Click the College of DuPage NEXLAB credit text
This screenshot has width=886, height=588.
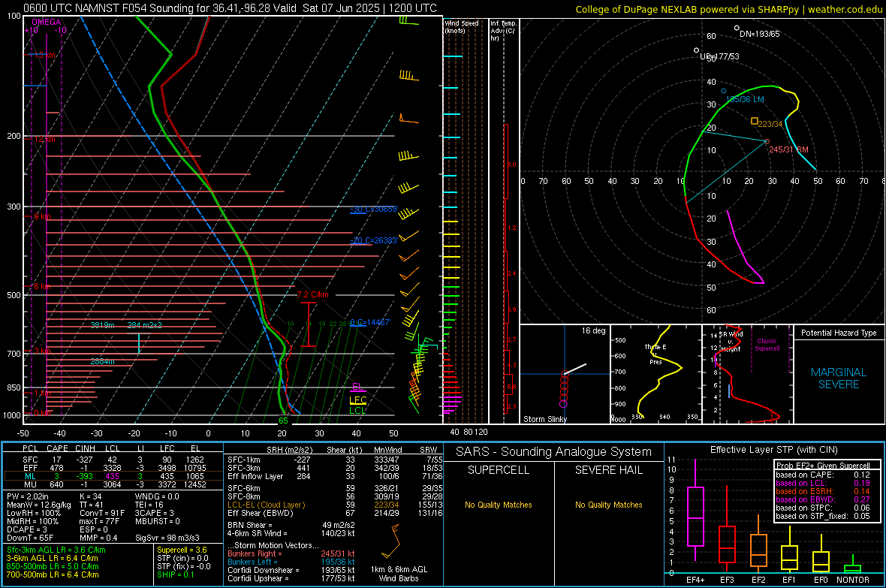tap(728, 9)
